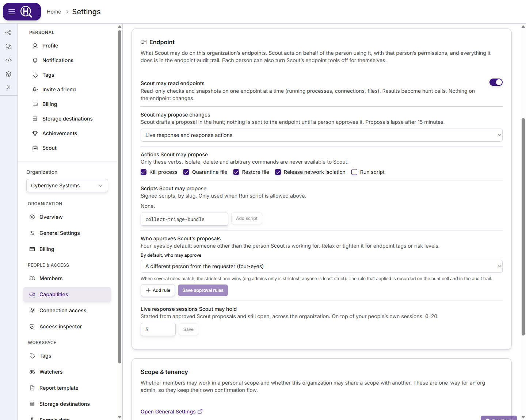526x420 pixels.
Task: Click the Add script button
Action: coord(247,218)
